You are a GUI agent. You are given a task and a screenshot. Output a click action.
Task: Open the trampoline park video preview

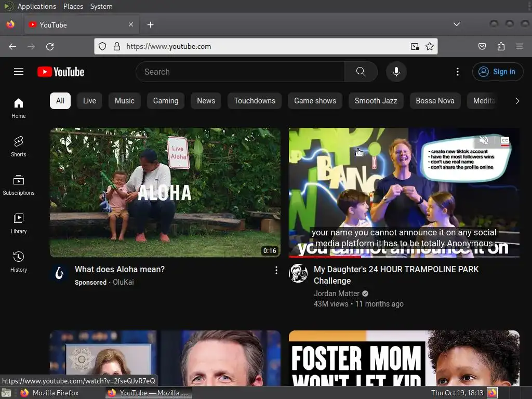pyautogui.click(x=404, y=192)
